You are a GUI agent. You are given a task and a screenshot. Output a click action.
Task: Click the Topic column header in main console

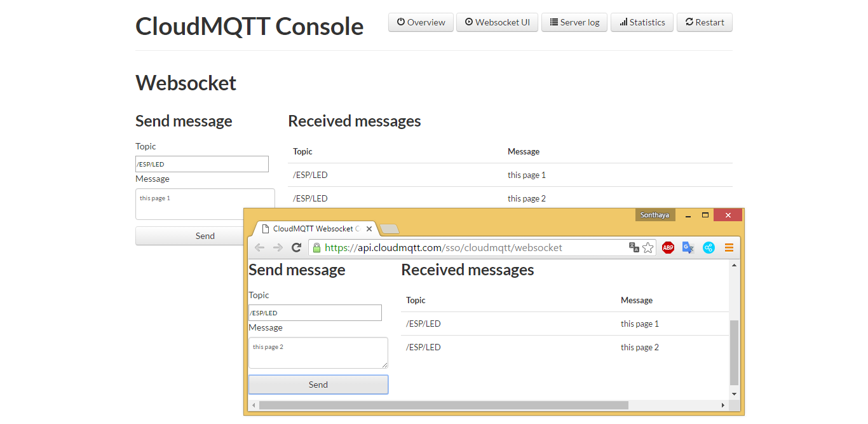302,151
